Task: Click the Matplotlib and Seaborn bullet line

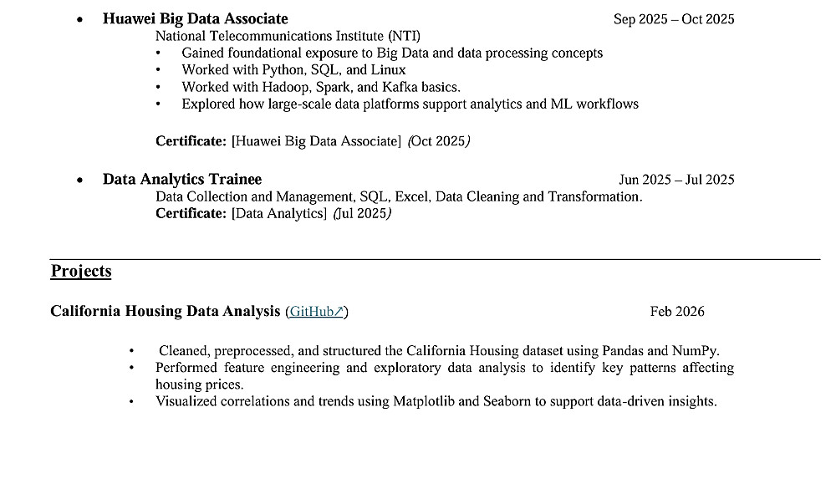Action: click(436, 401)
